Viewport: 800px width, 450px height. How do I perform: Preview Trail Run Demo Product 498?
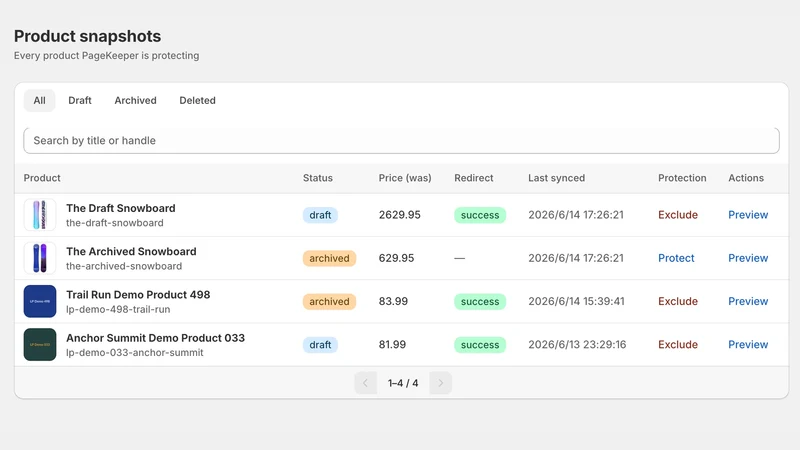click(748, 301)
